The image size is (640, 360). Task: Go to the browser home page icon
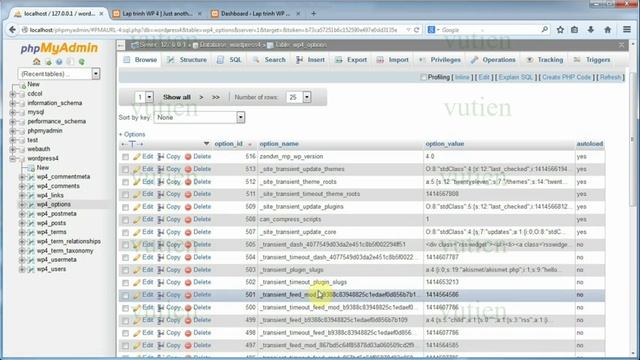(607, 30)
